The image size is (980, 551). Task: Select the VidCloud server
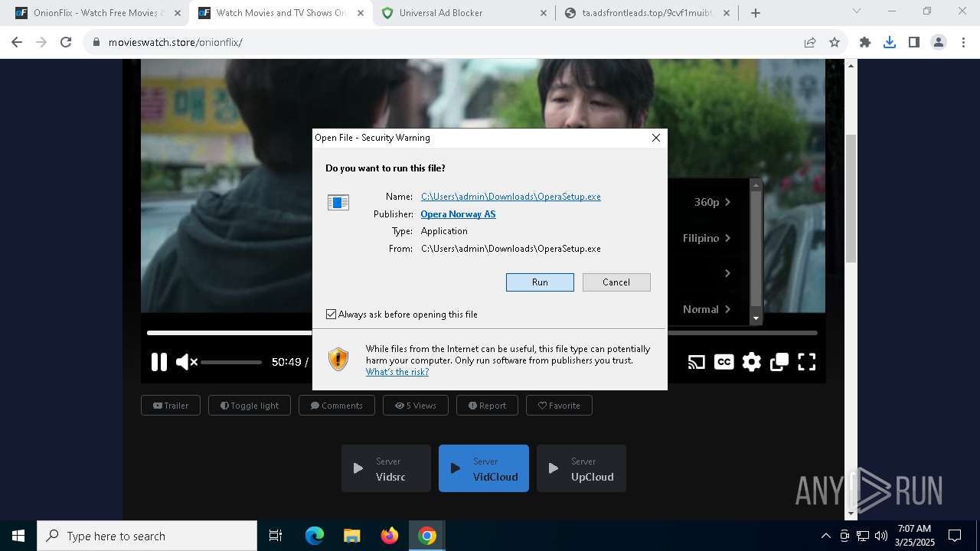point(484,468)
